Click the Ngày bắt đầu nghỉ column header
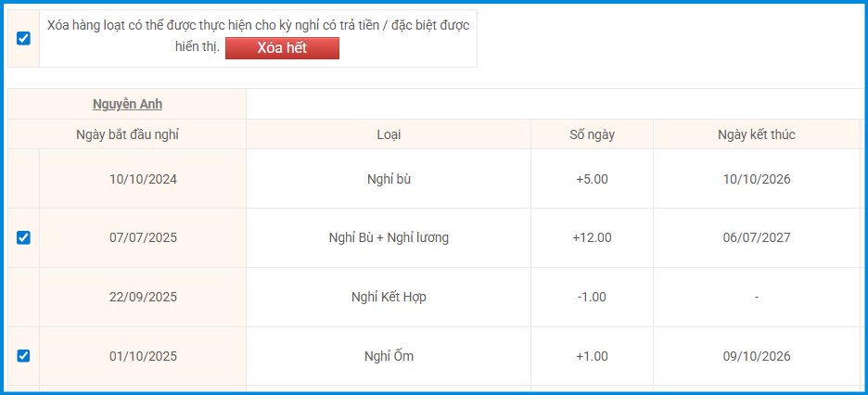This screenshot has width=868, height=395. (x=127, y=134)
